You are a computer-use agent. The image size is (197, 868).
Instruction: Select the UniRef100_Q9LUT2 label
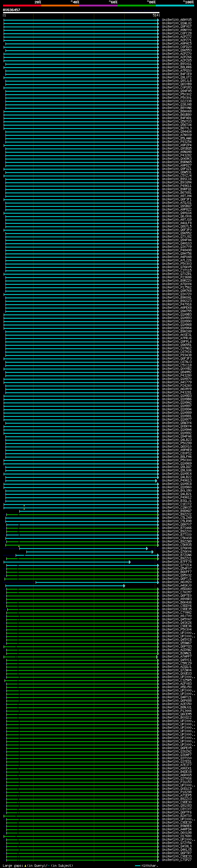[x=176, y=77]
